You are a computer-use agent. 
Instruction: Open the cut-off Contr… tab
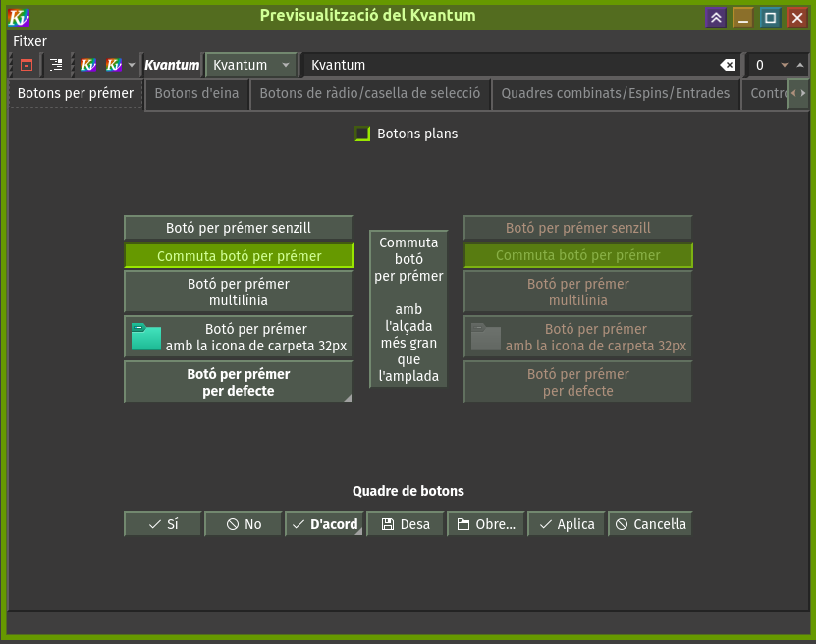tap(765, 94)
